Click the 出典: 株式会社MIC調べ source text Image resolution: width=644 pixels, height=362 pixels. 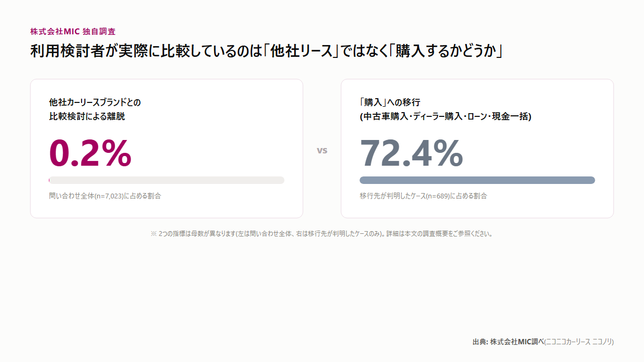point(508,341)
